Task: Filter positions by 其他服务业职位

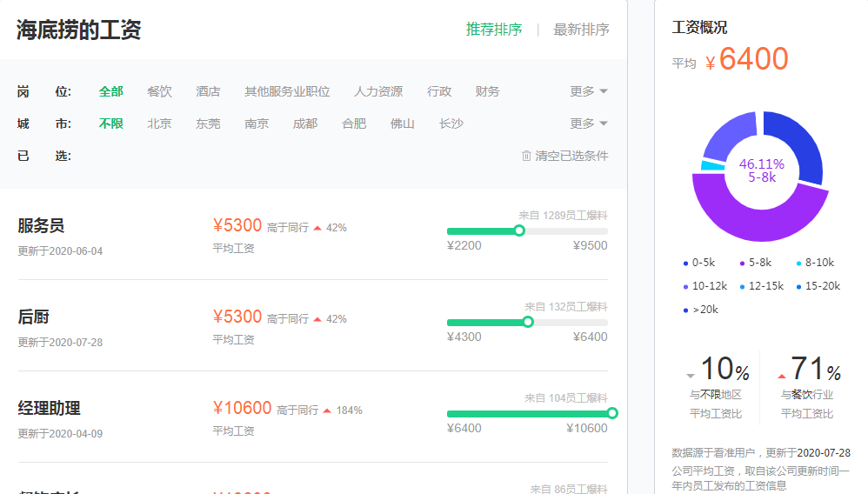Action: pyautogui.click(x=287, y=91)
